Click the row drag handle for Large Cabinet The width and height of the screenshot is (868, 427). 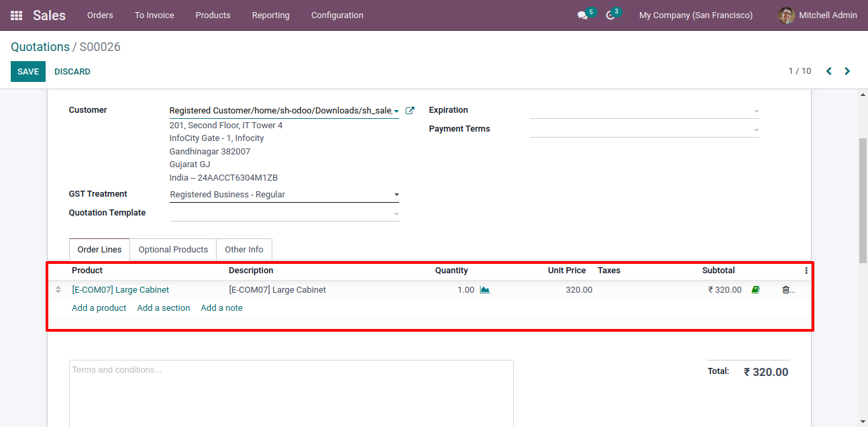pyautogui.click(x=58, y=290)
